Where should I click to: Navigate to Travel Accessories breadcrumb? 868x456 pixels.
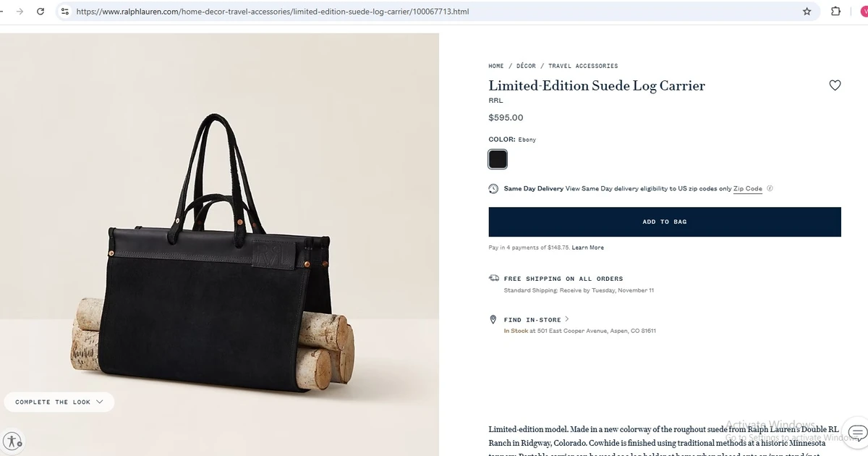pyautogui.click(x=583, y=66)
